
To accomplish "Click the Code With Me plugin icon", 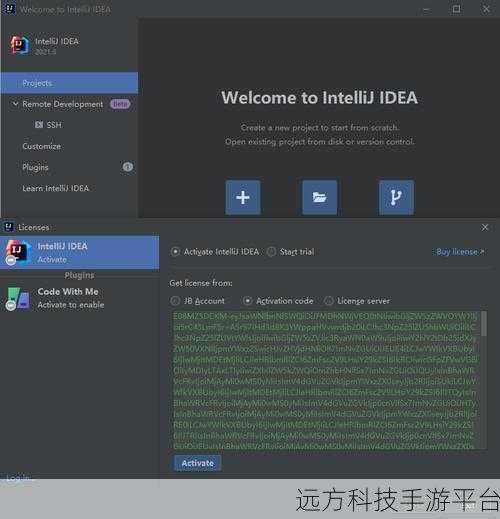I will pos(17,298).
